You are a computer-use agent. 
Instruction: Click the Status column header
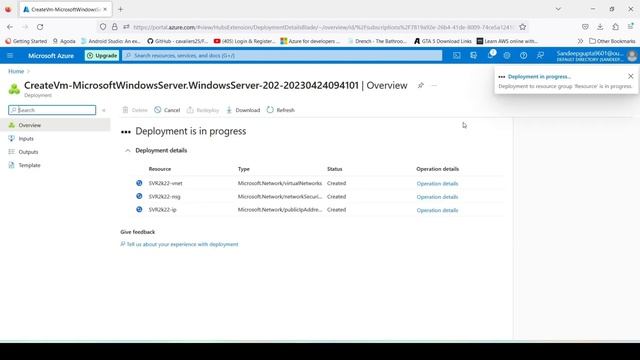click(334, 169)
